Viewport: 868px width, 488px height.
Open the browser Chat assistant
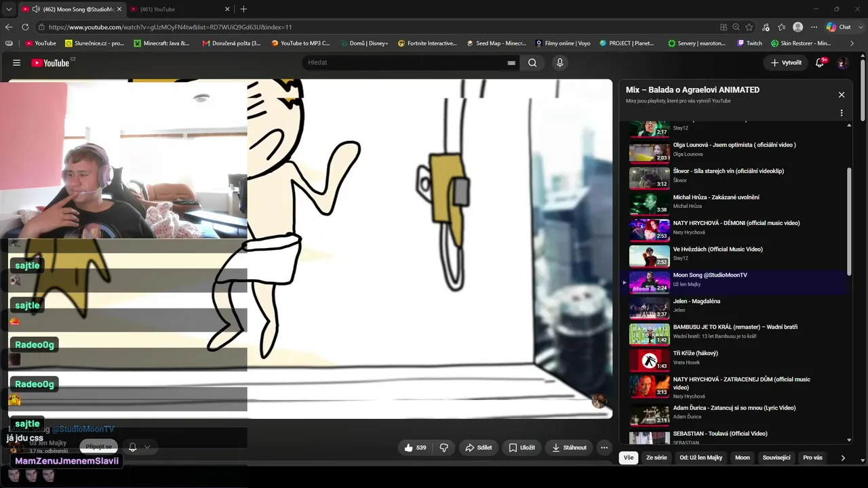coord(839,27)
